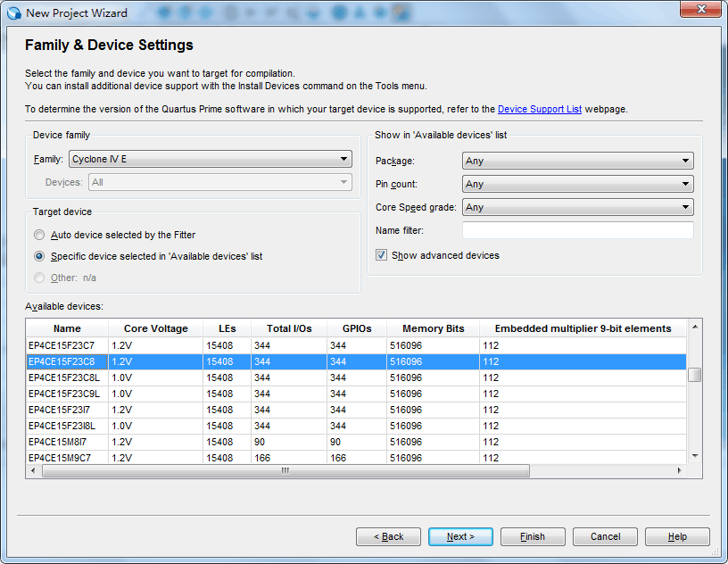Click the vertical scrollbar down arrow
Image resolution: width=728 pixels, height=564 pixels.
[695, 456]
